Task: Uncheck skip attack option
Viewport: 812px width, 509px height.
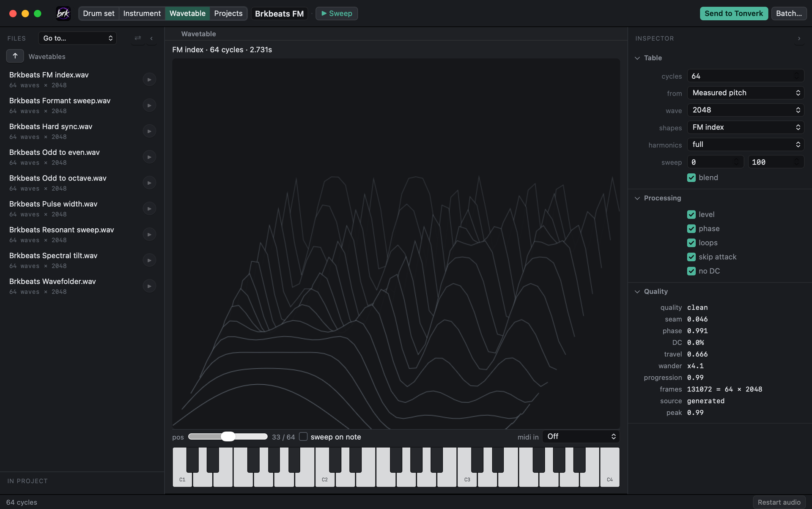Action: pos(691,257)
